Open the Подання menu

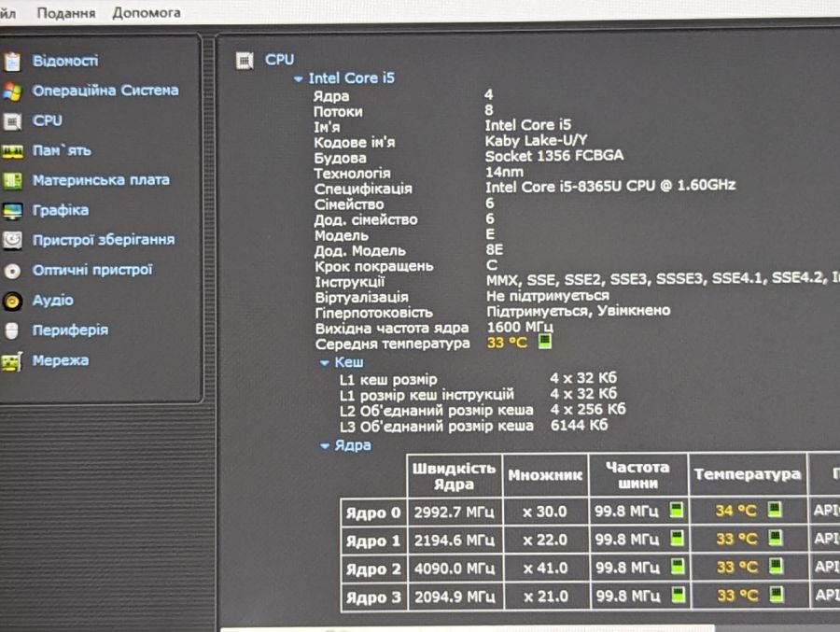pyautogui.click(x=66, y=13)
